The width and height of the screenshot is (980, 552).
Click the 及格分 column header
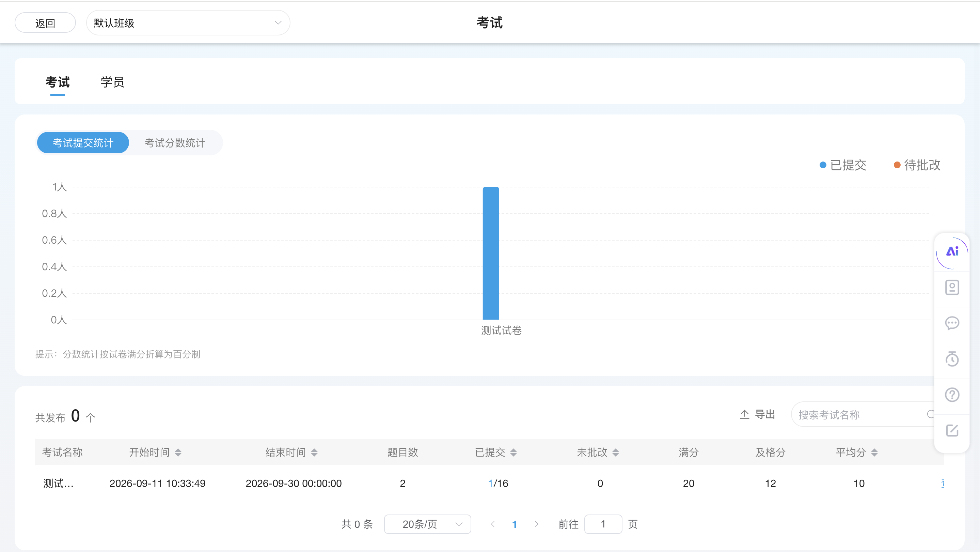point(770,453)
